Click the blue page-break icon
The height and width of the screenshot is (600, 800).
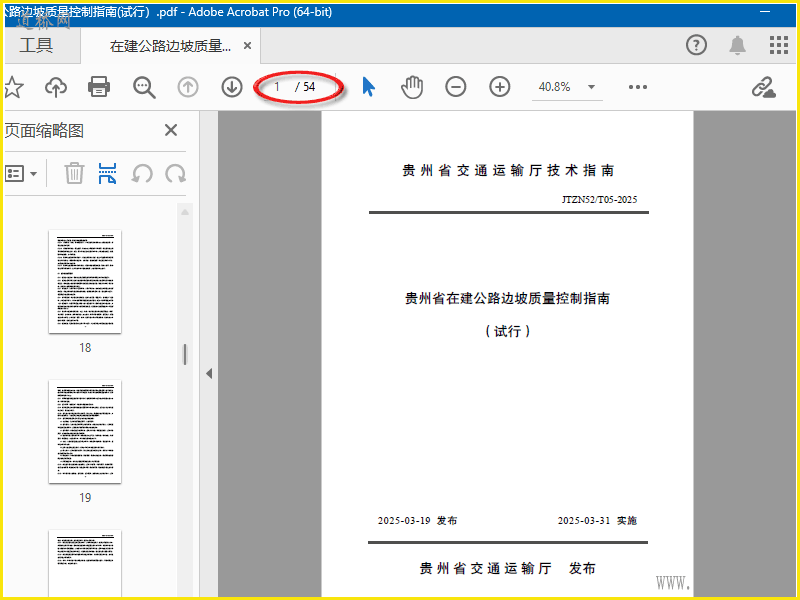tap(107, 173)
